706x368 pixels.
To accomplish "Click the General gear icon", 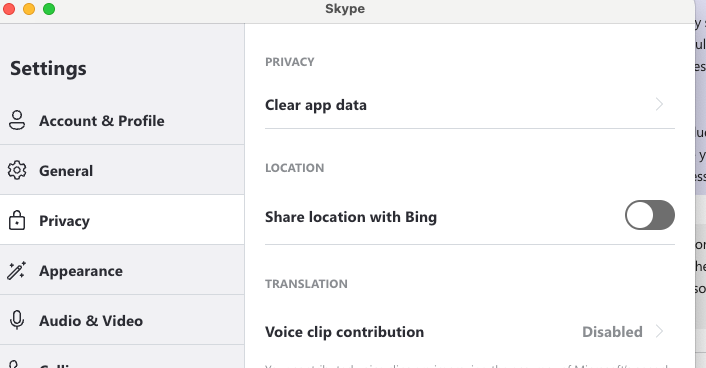I will click(x=17, y=170).
